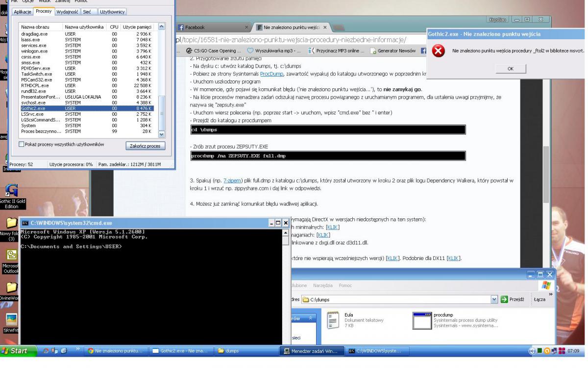Close the 'Nie znaleziono punktu wejścia' browser tab
This screenshot has width=588, height=368.
[325, 27]
